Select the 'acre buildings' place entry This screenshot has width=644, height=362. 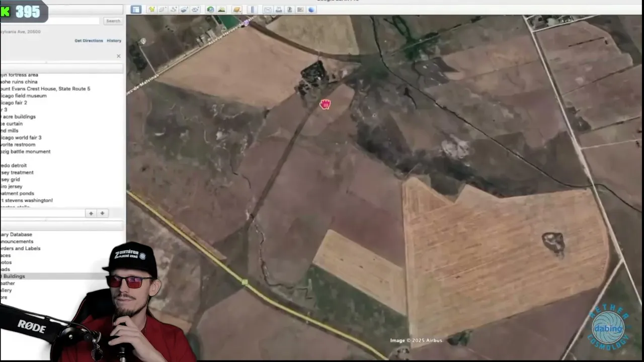click(x=18, y=117)
